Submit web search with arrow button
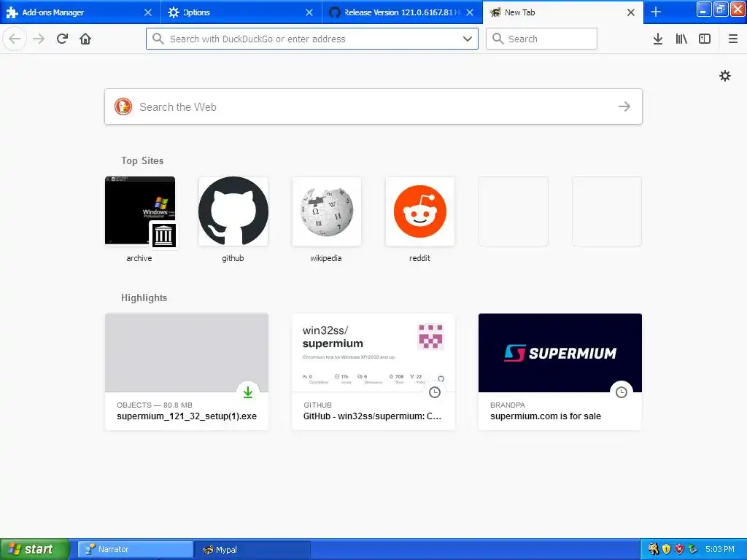 coord(624,106)
